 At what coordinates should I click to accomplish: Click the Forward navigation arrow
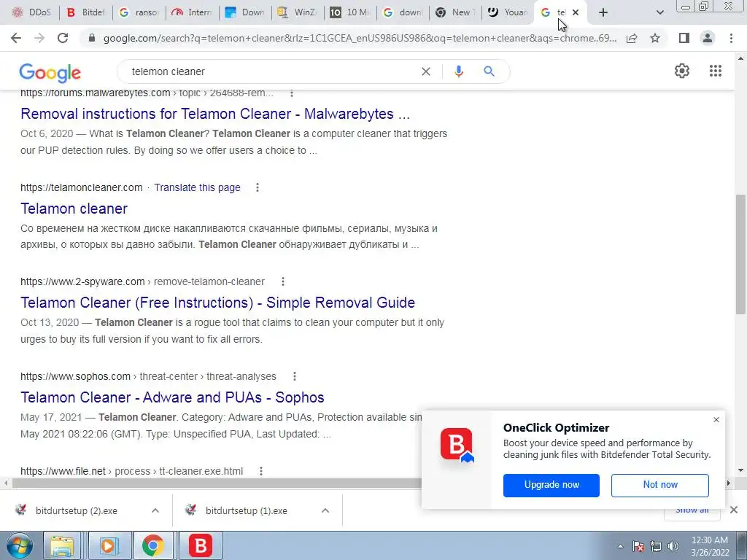point(39,38)
